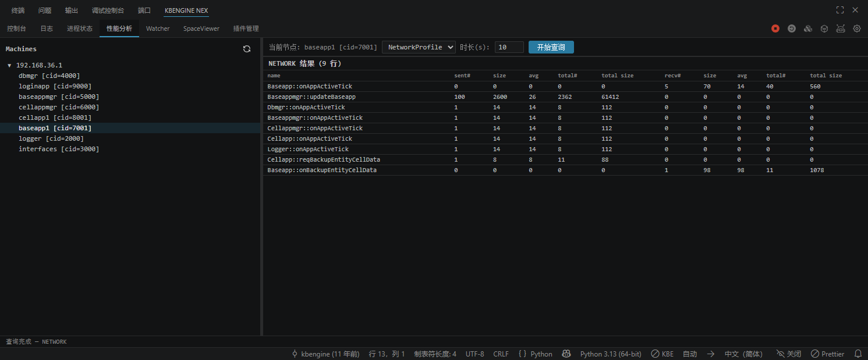Image resolution: width=868 pixels, height=360 pixels.
Task: Switch to the 问题 tab
Action: pos(45,10)
